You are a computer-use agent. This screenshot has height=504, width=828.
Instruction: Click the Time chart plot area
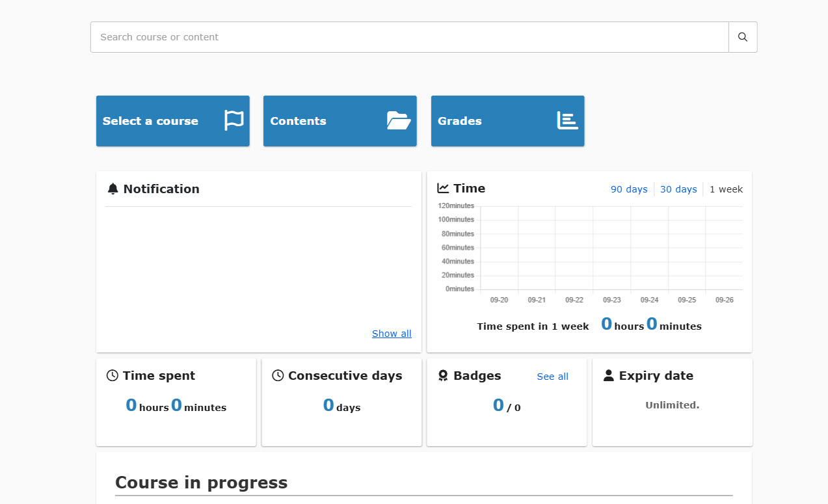(611, 248)
